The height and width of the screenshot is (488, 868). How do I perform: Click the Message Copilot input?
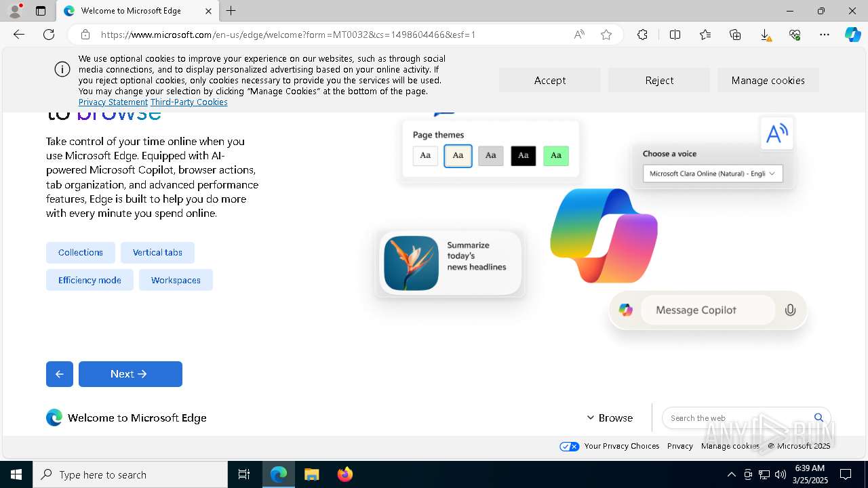pyautogui.click(x=707, y=310)
